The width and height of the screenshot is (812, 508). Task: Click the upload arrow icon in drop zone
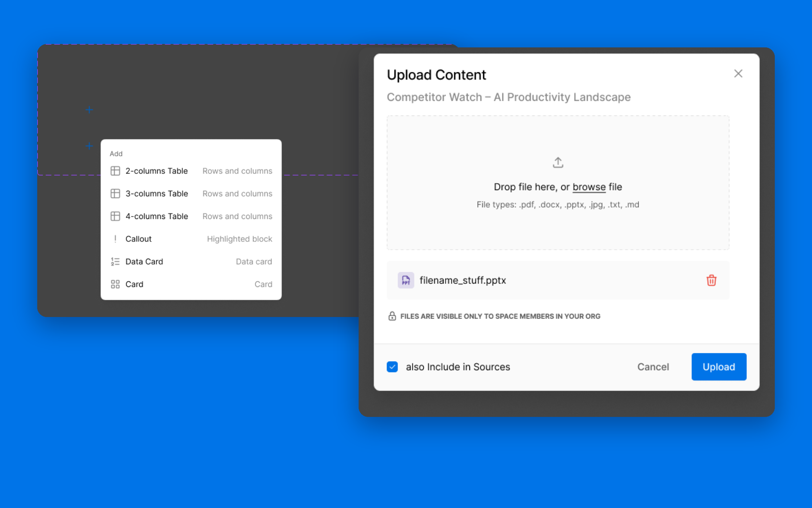[x=558, y=162]
